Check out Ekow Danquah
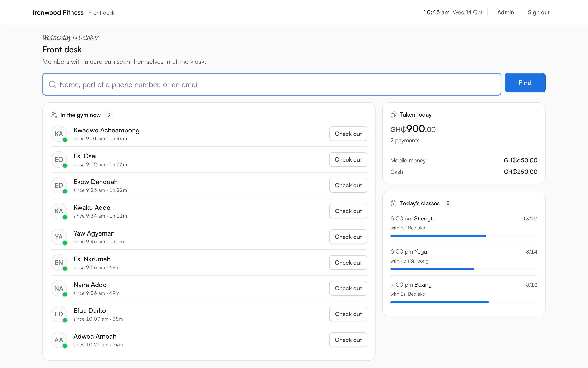Image resolution: width=588 pixels, height=368 pixels. coord(348,185)
